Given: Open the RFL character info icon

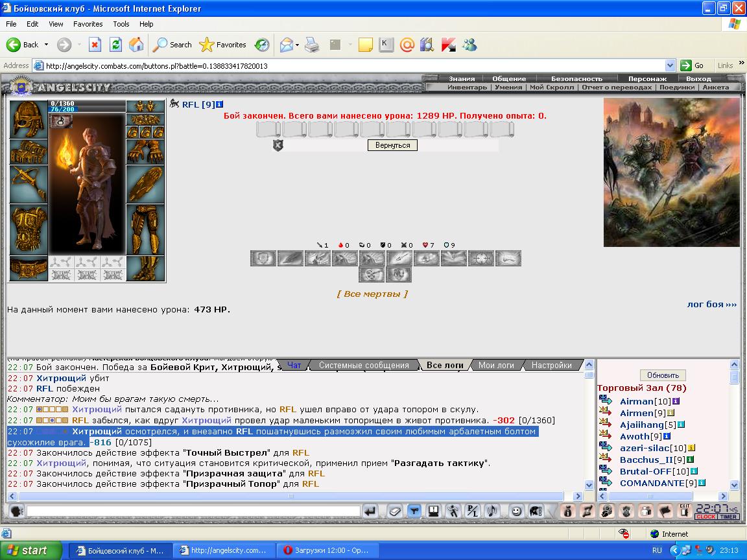Looking at the screenshot, I should [219, 104].
